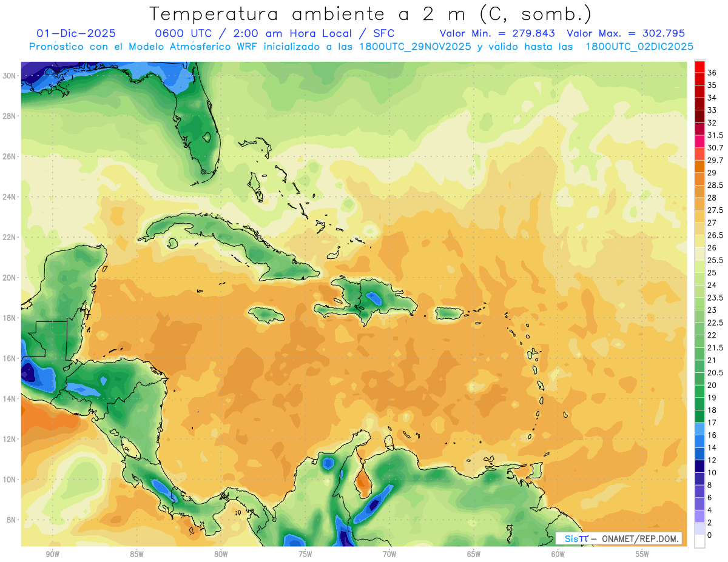Click legend value 23.5
The image size is (728, 562).
[x=715, y=298]
